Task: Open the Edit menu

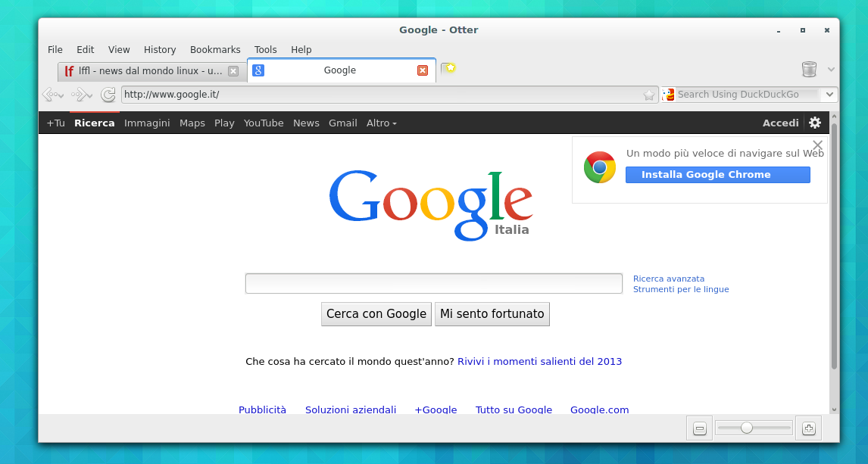Action: coord(86,50)
